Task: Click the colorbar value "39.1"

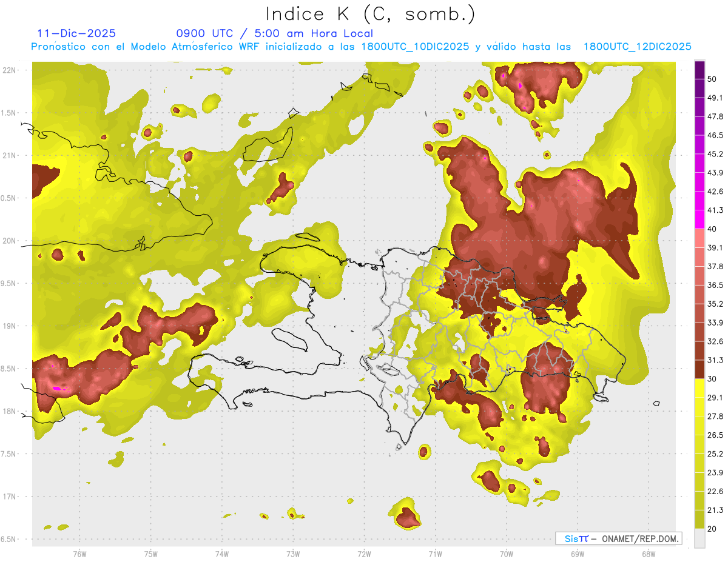Action: coord(716,247)
